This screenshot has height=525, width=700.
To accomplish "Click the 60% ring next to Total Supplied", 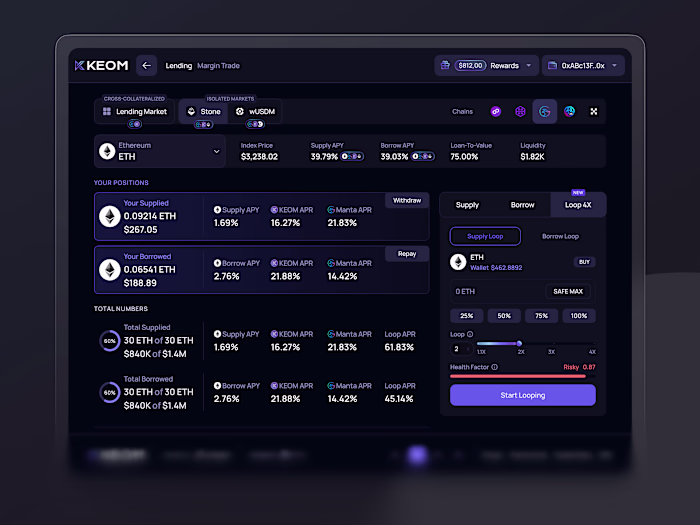I will tap(110, 341).
